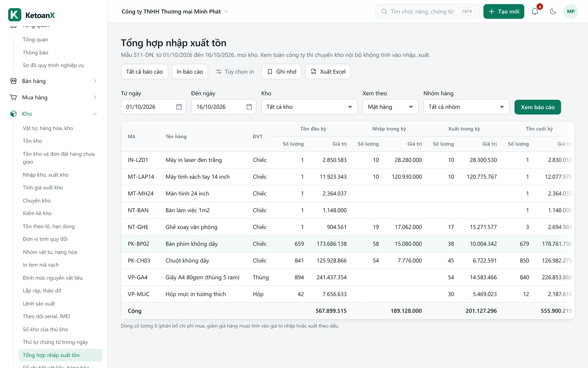This screenshot has height=368, width=588.
Task: Expand the Mua hàng menu chevron
Action: (x=95, y=97)
